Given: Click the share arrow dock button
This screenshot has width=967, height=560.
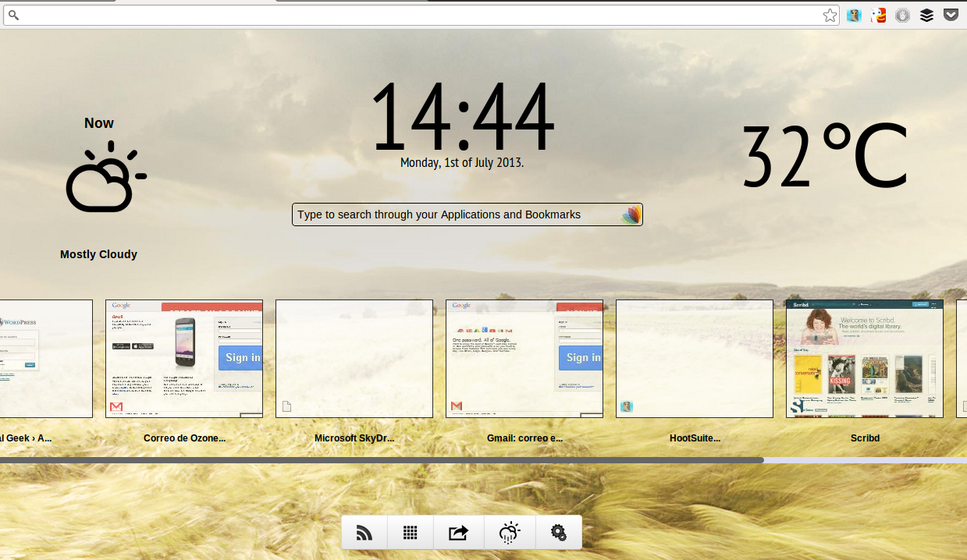Looking at the screenshot, I should click(458, 533).
